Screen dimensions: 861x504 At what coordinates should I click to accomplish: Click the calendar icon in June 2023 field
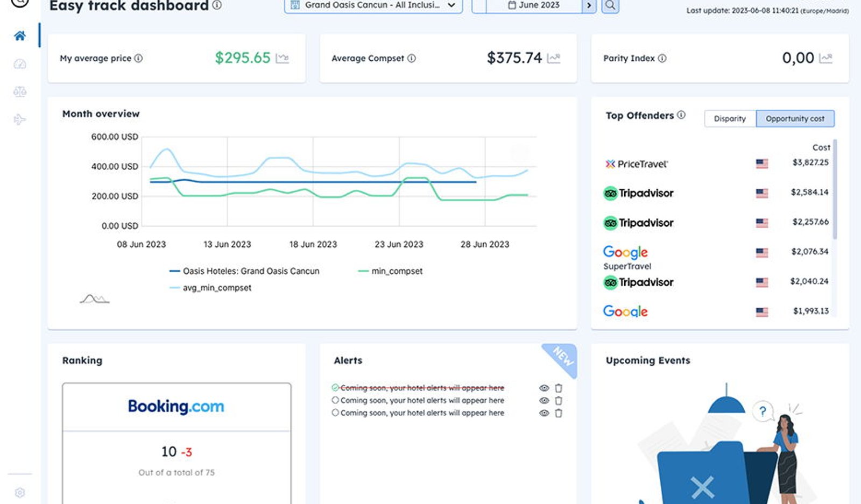[x=512, y=5]
